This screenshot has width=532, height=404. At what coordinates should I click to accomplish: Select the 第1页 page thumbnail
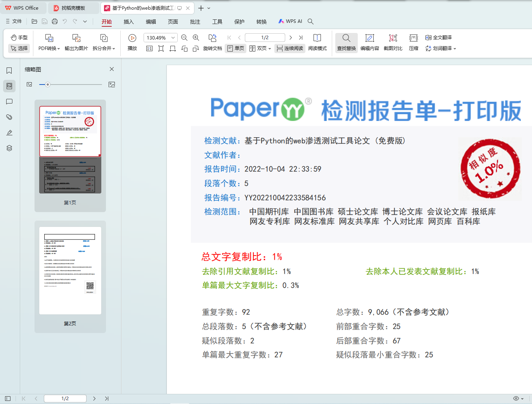tap(70, 156)
